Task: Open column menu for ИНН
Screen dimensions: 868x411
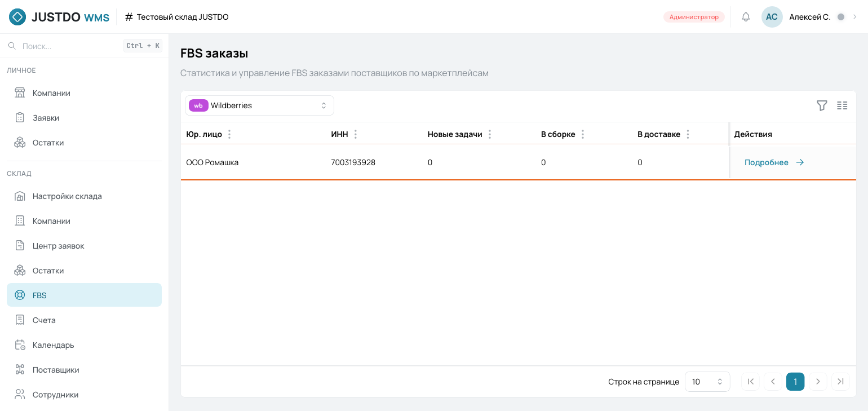Action: point(355,134)
